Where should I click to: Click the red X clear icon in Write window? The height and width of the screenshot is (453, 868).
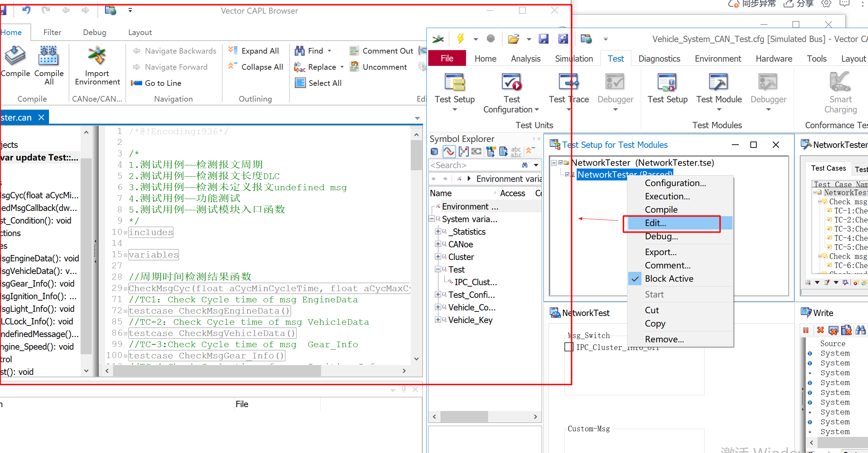820,330
